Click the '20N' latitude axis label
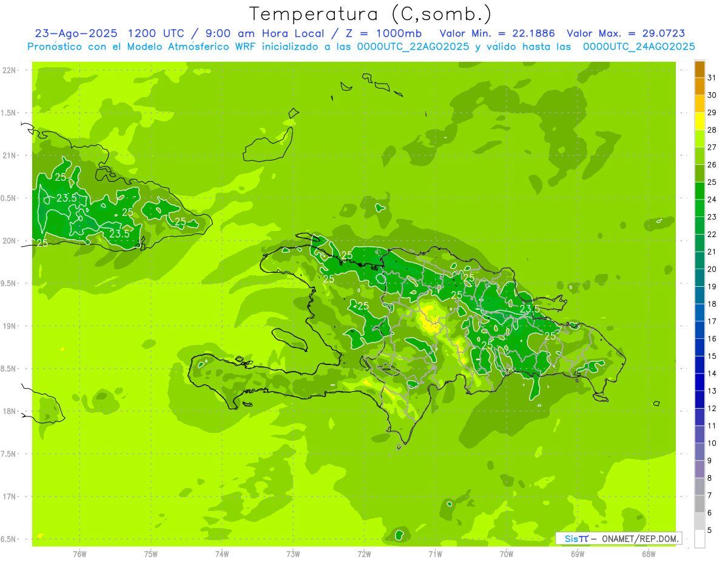 click(x=9, y=241)
